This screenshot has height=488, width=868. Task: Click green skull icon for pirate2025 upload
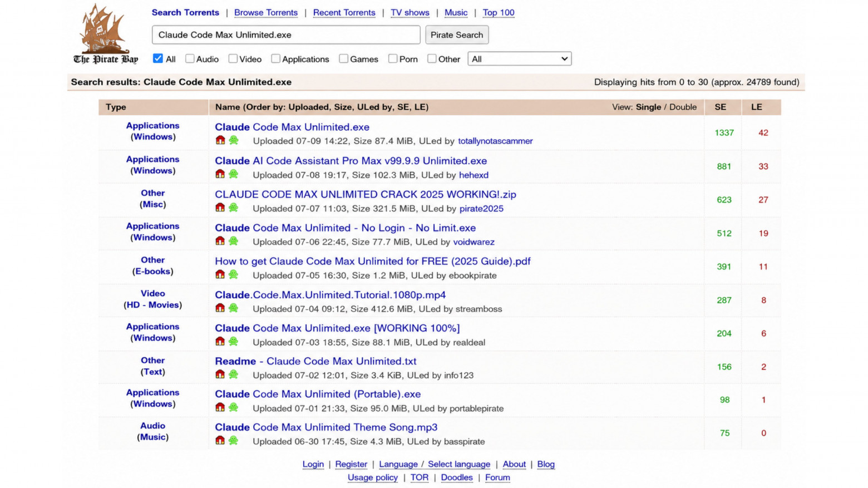(x=234, y=208)
